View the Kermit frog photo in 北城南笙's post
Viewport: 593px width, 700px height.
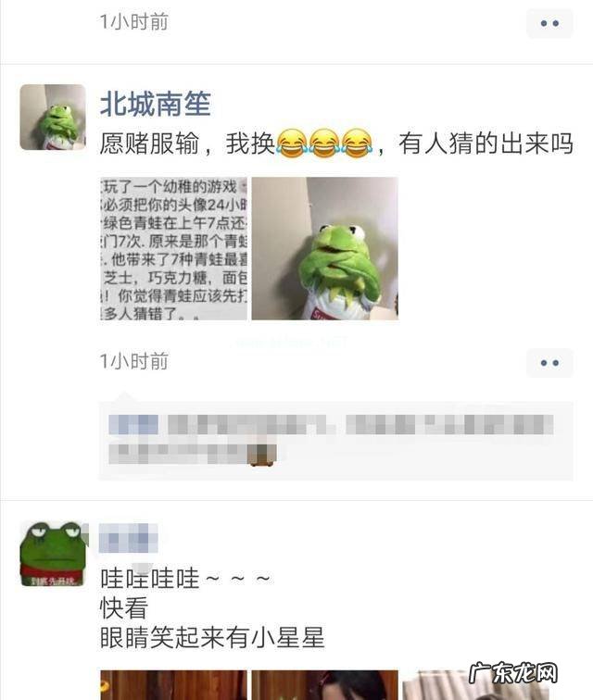click(x=325, y=249)
